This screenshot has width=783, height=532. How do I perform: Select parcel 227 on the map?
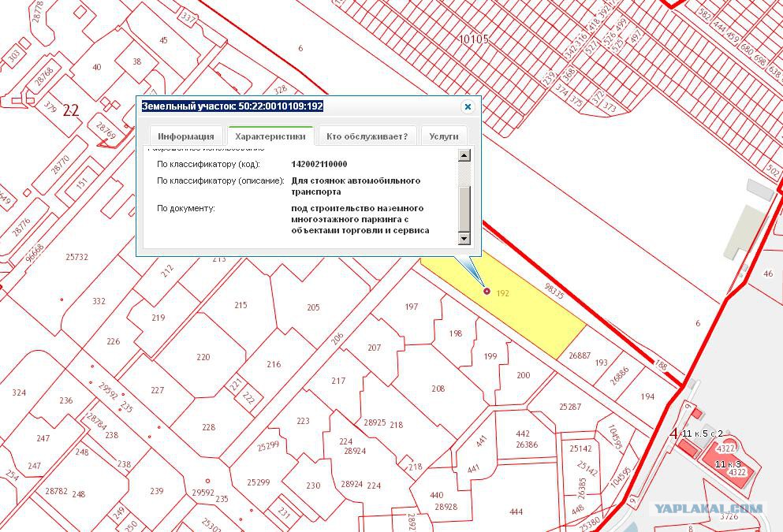click(157, 390)
